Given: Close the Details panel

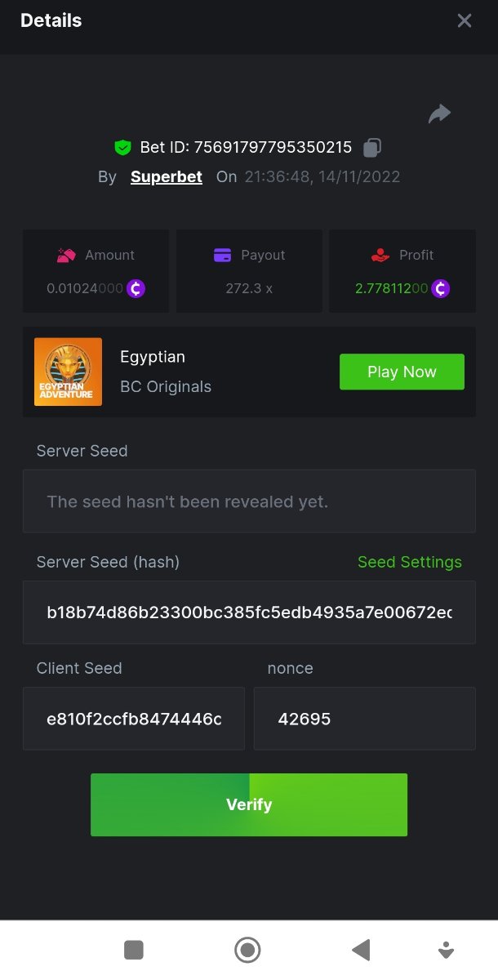Looking at the screenshot, I should [x=465, y=20].
